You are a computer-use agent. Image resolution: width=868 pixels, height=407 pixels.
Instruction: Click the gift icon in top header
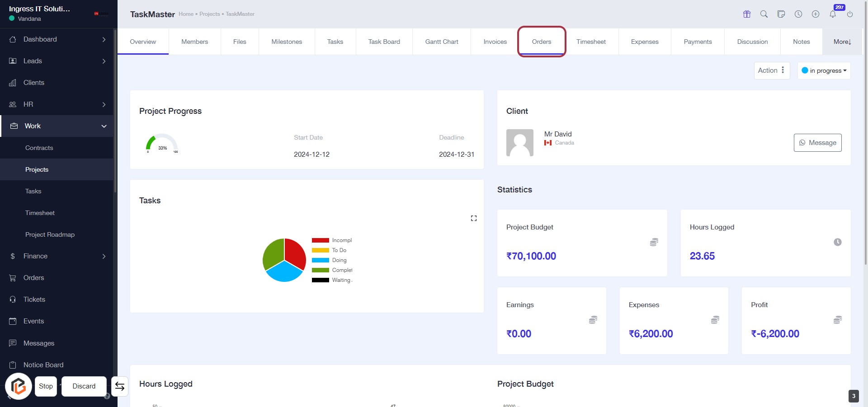[747, 14]
